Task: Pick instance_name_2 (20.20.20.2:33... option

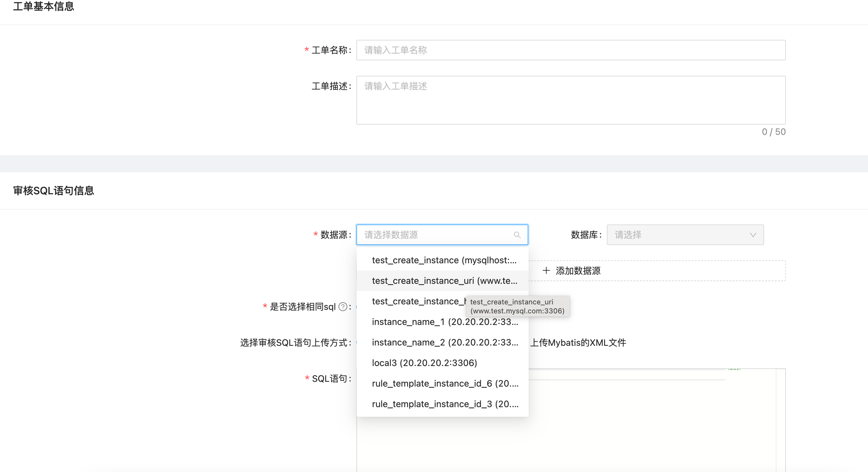Action: click(x=442, y=343)
